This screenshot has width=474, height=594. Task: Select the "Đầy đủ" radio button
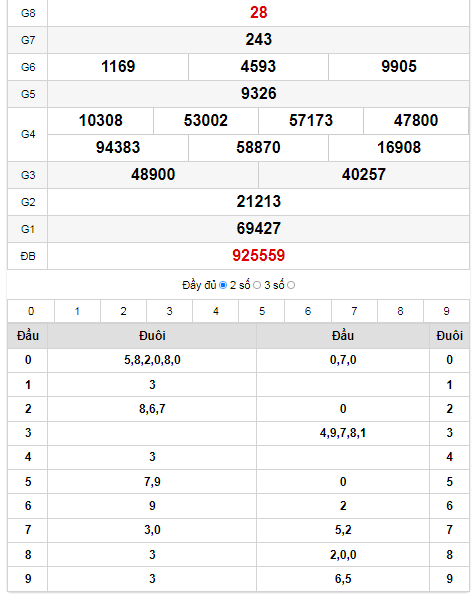point(223,285)
